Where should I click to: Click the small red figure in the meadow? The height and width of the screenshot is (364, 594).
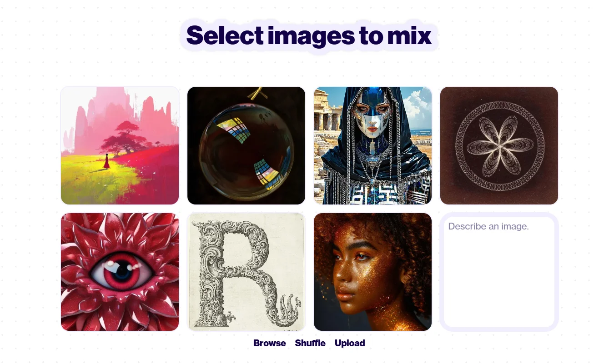pyautogui.click(x=107, y=161)
